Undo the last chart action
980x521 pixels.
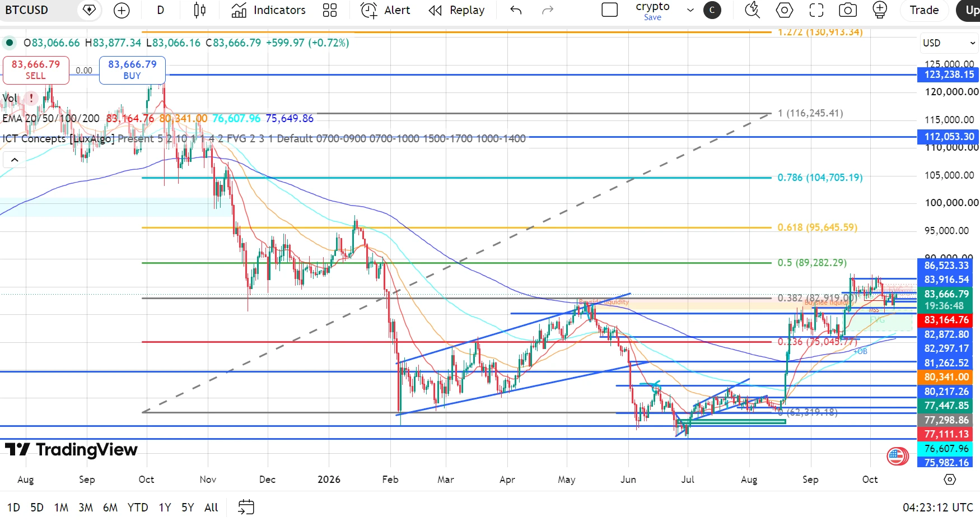pos(516,10)
